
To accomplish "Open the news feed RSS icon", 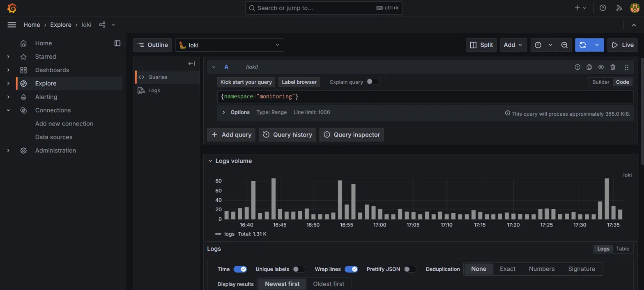I will click(619, 8).
